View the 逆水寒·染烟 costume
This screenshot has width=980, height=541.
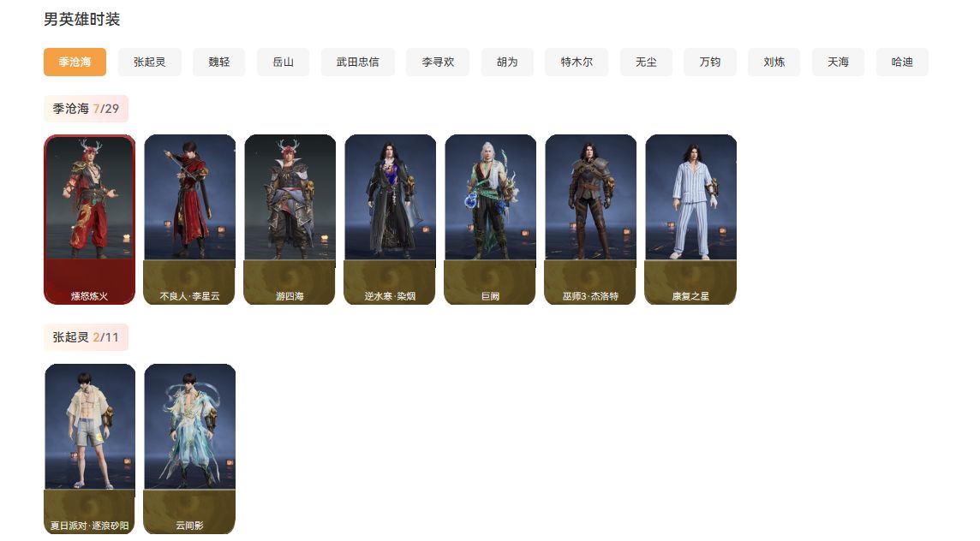coord(390,219)
